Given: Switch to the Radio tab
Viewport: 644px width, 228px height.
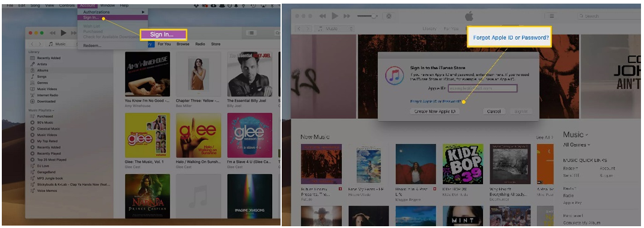Looking at the screenshot, I should coord(200,44).
